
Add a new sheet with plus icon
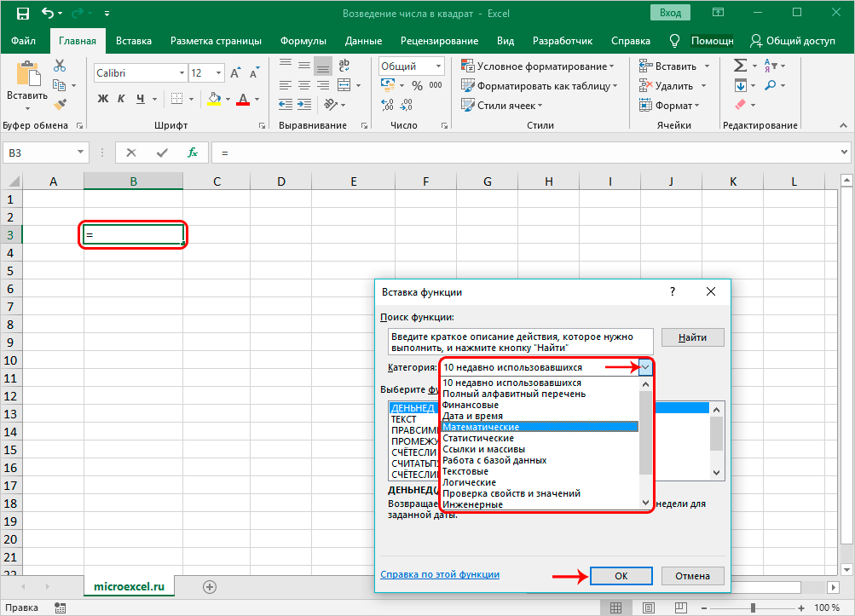tap(210, 586)
